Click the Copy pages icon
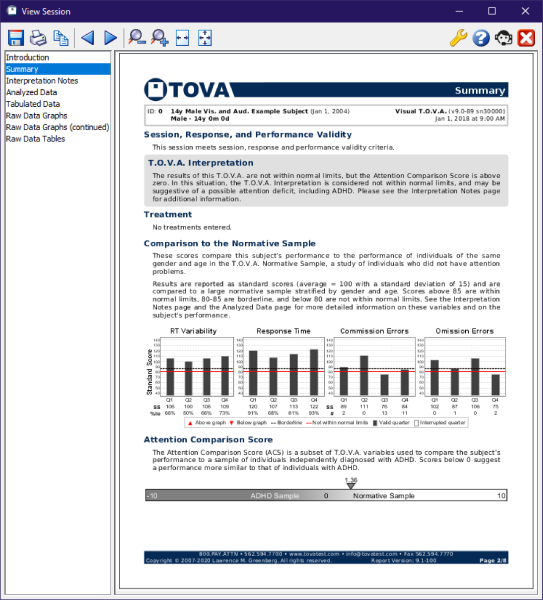Image resolution: width=543 pixels, height=600 pixels. (60, 38)
